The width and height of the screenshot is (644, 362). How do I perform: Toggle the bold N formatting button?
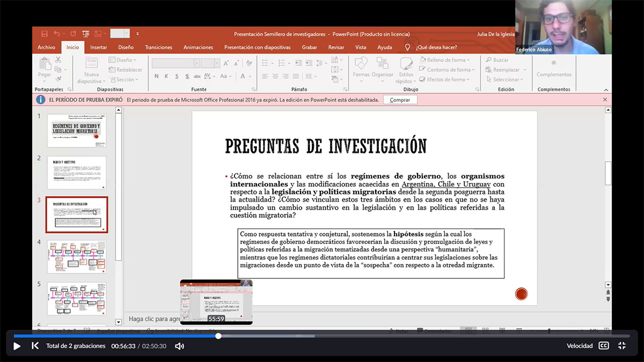coord(157,76)
